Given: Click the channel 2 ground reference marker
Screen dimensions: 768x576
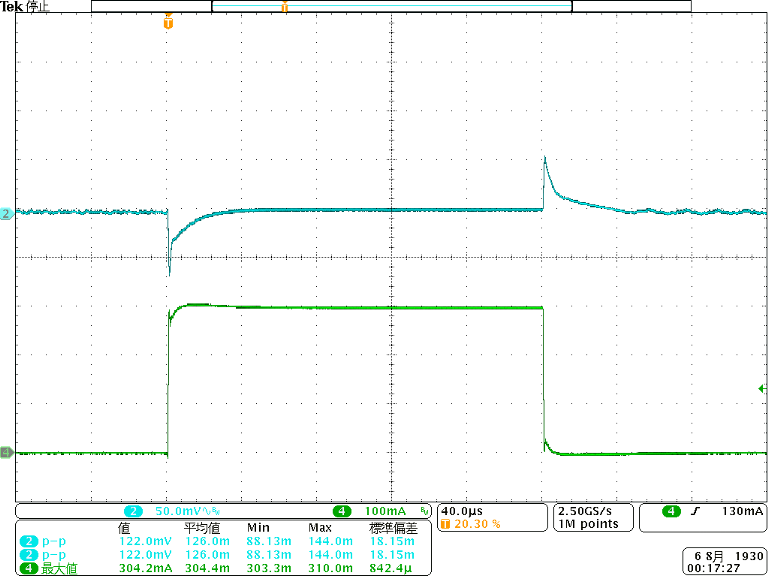Looking at the screenshot, I should 6,214.
